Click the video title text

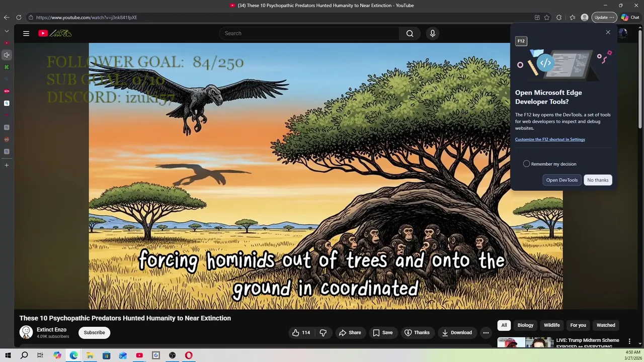click(x=125, y=318)
